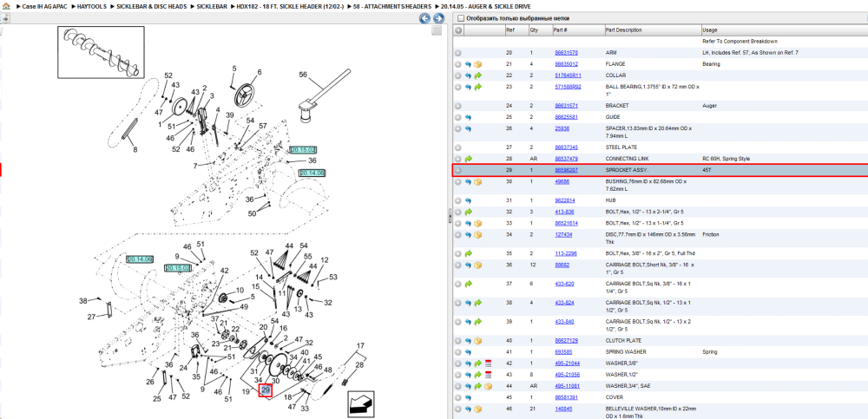Click green arrow on CONNECTING LINK row
Screen dimensions: 868x419
469,159
